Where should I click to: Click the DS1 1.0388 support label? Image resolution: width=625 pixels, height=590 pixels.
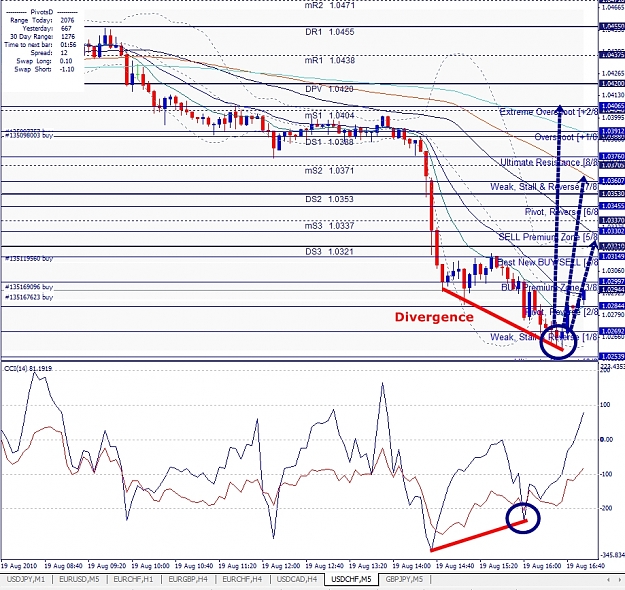pyautogui.click(x=329, y=142)
